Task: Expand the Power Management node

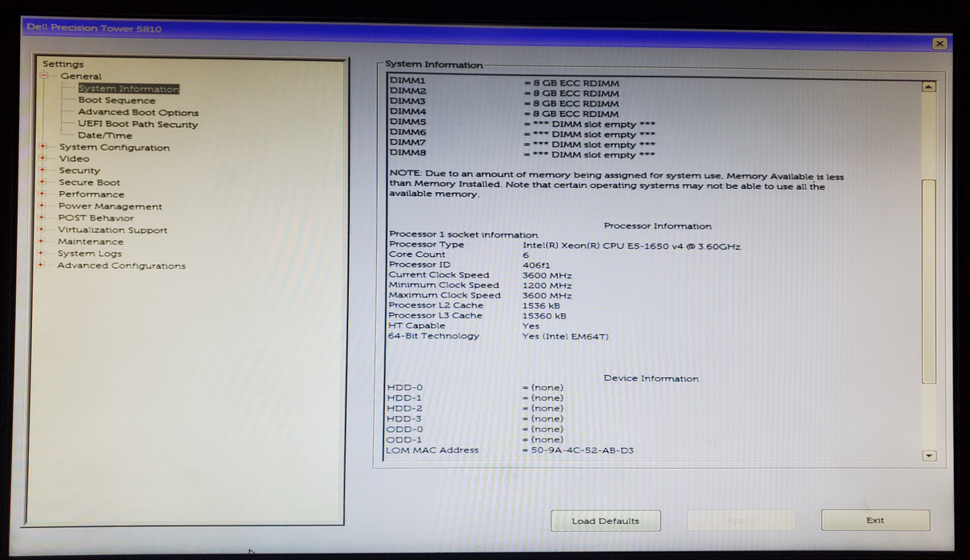Action: pyautogui.click(x=42, y=206)
